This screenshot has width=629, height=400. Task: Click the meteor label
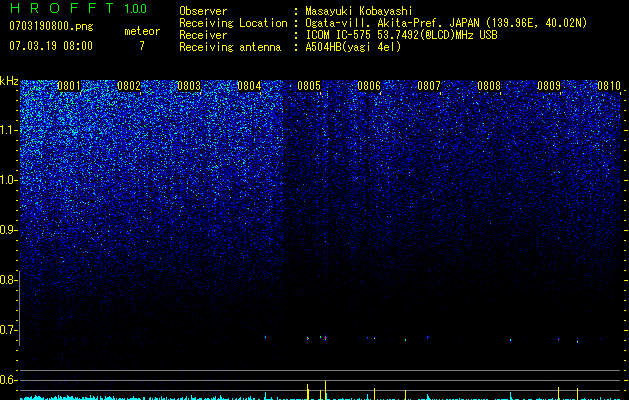point(142,31)
